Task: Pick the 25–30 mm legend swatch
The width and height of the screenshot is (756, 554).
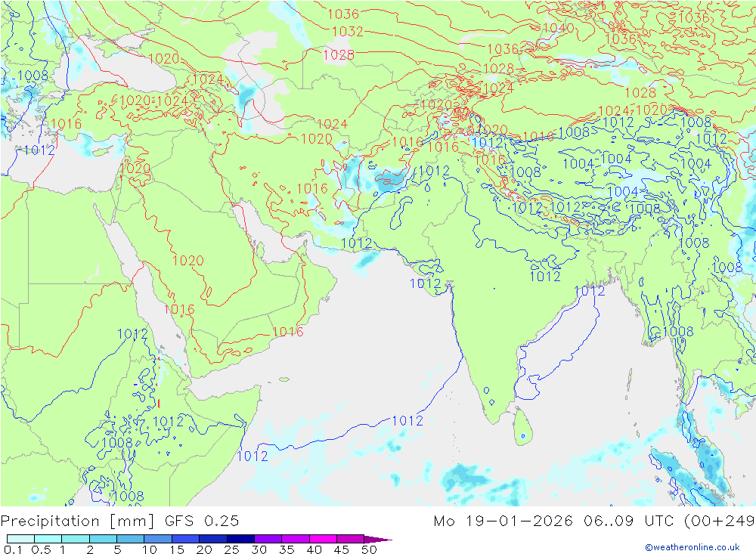Action: (240, 539)
